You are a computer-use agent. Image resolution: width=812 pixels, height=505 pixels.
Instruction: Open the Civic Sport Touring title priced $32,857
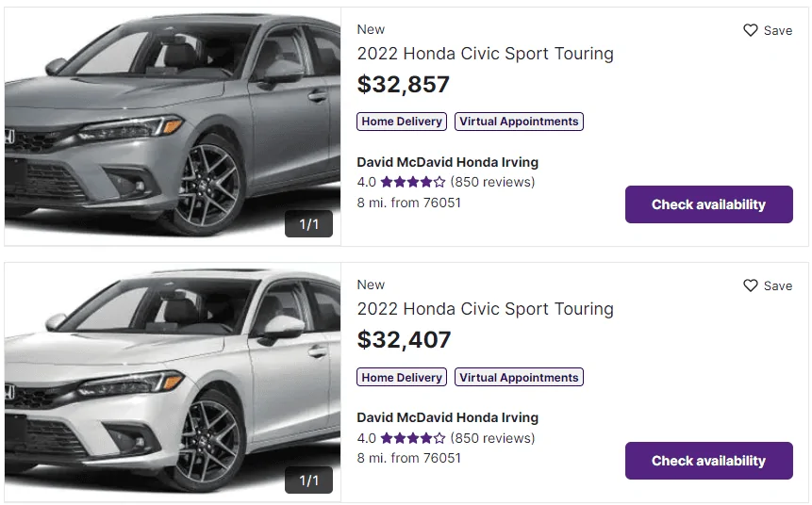tap(485, 54)
